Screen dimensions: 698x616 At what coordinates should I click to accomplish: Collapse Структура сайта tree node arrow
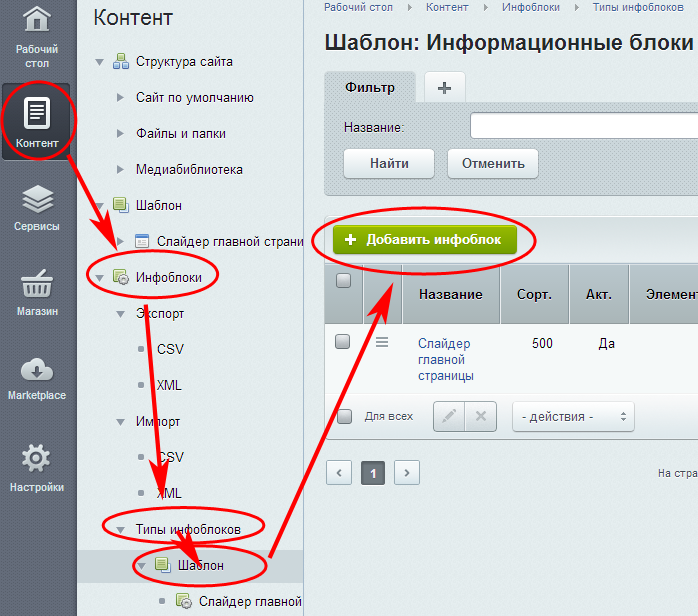coord(100,62)
